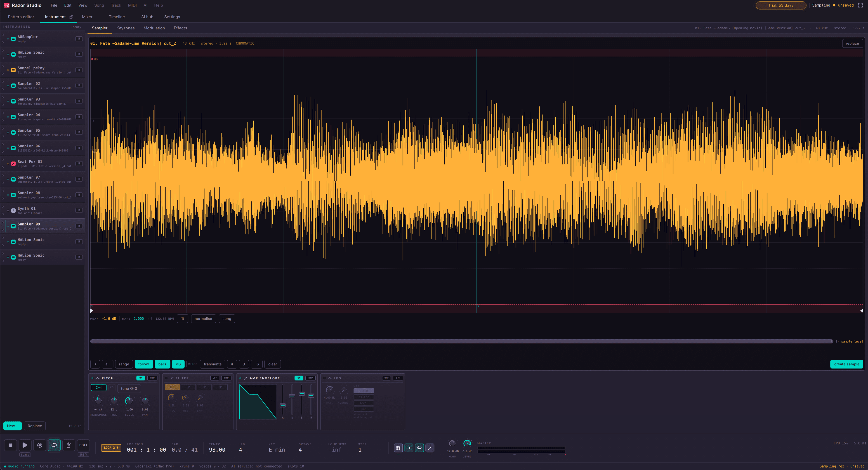Click the grid pattern icon near Master
Image resolution: width=868 pixels, height=470 pixels.
(x=398, y=448)
